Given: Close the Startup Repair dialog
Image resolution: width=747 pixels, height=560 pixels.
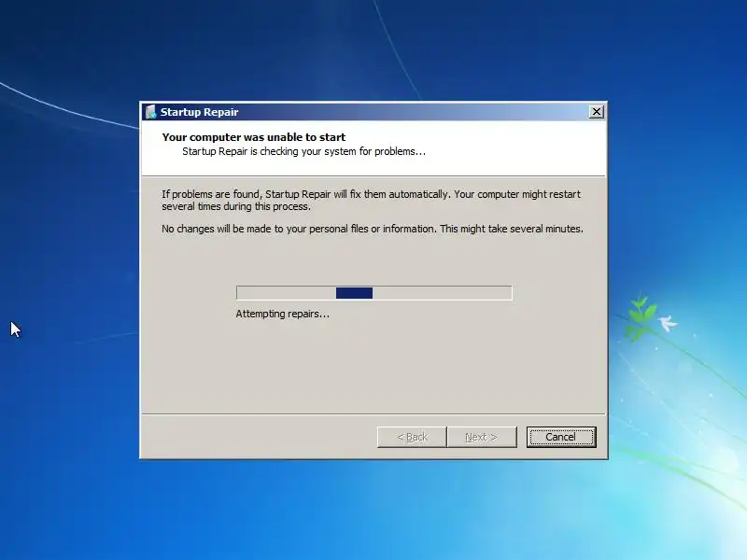Looking at the screenshot, I should (596, 112).
